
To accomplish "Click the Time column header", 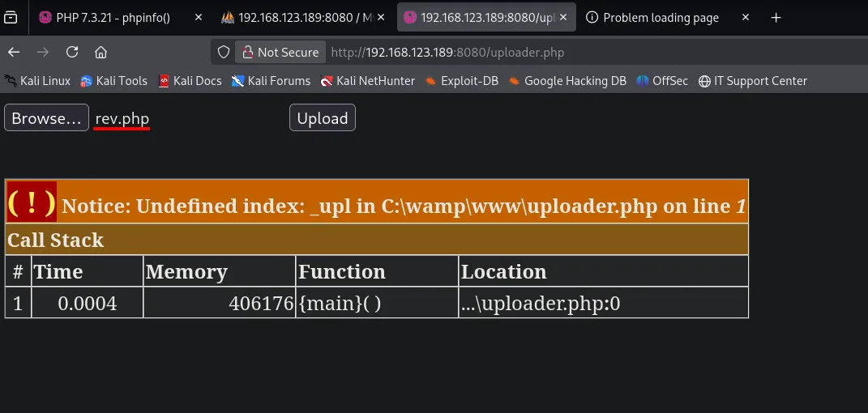I will coord(88,271).
